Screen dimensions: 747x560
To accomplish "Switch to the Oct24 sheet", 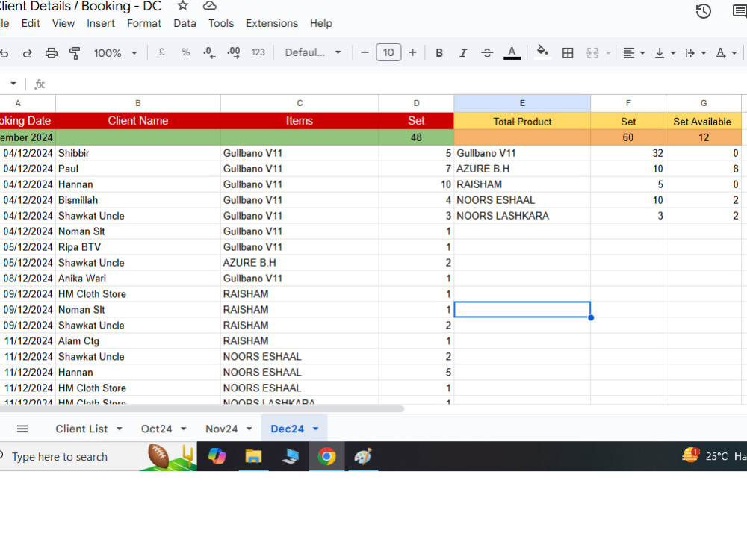I will (x=156, y=429).
